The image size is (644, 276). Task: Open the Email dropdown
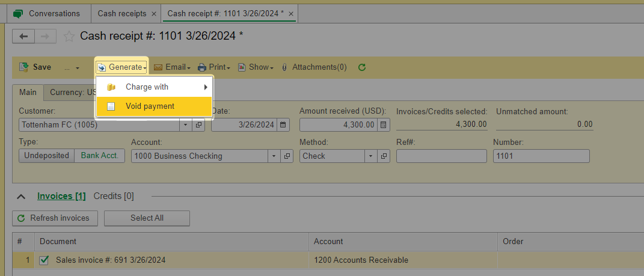[x=172, y=67]
